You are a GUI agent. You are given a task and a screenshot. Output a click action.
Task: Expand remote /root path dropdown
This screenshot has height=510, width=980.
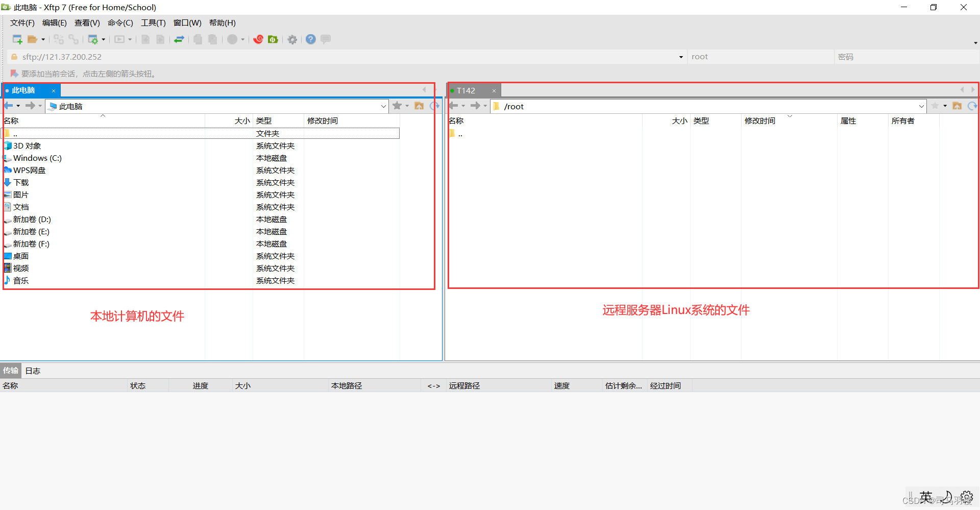point(921,106)
